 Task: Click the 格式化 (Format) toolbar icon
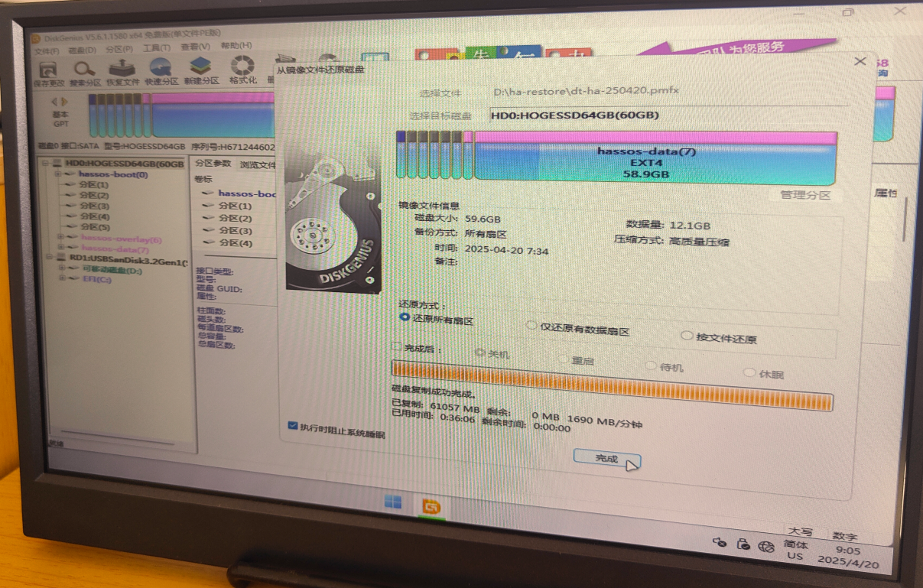pos(242,69)
